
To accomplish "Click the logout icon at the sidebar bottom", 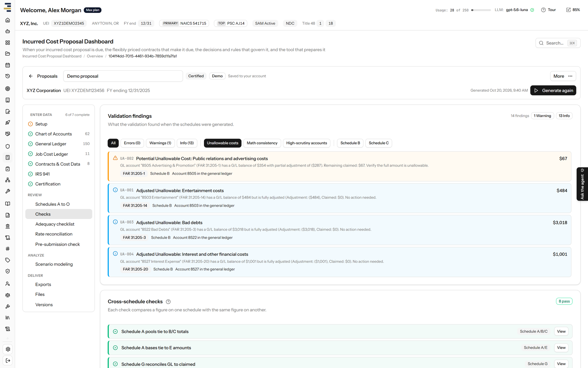I will 8,361.
